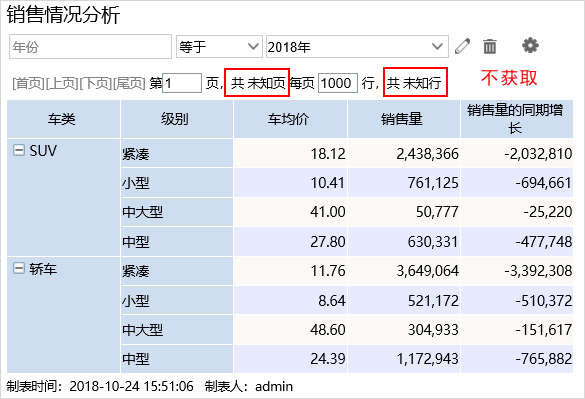Image resolution: width=585 pixels, height=399 pixels.
Task: Delete filter with trash can icon
Action: click(x=490, y=47)
